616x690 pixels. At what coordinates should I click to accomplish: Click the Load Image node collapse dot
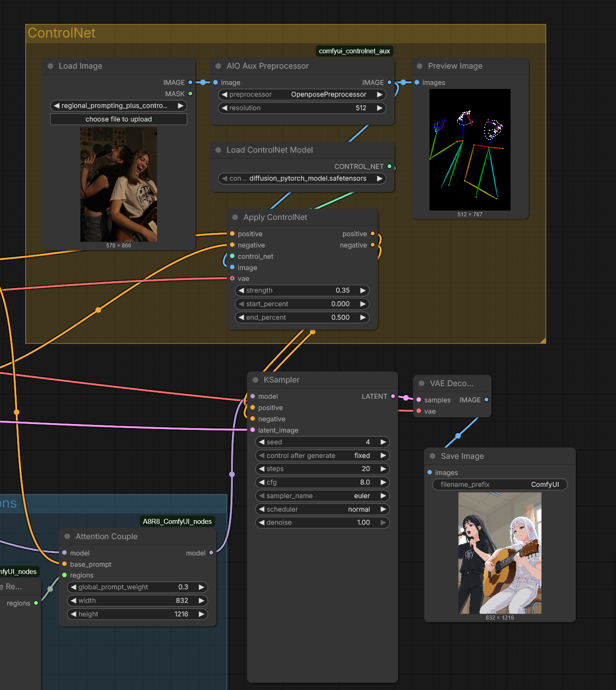click(x=51, y=66)
